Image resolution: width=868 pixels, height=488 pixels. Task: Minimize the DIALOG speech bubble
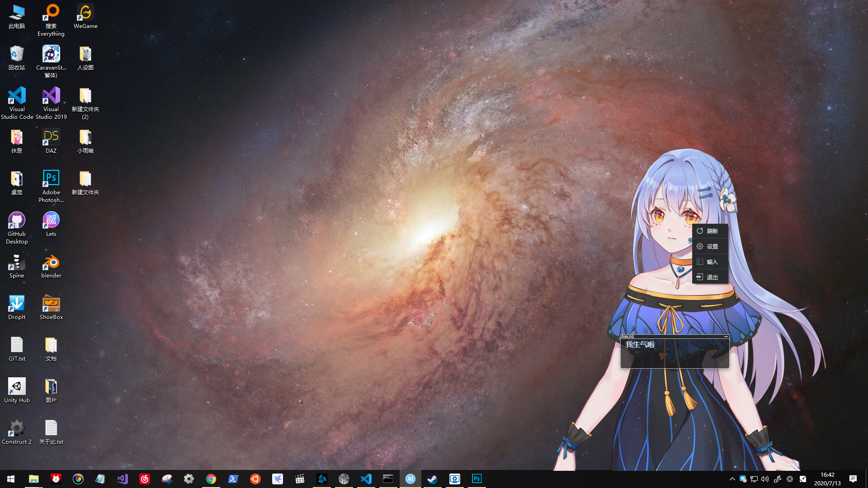(726, 337)
